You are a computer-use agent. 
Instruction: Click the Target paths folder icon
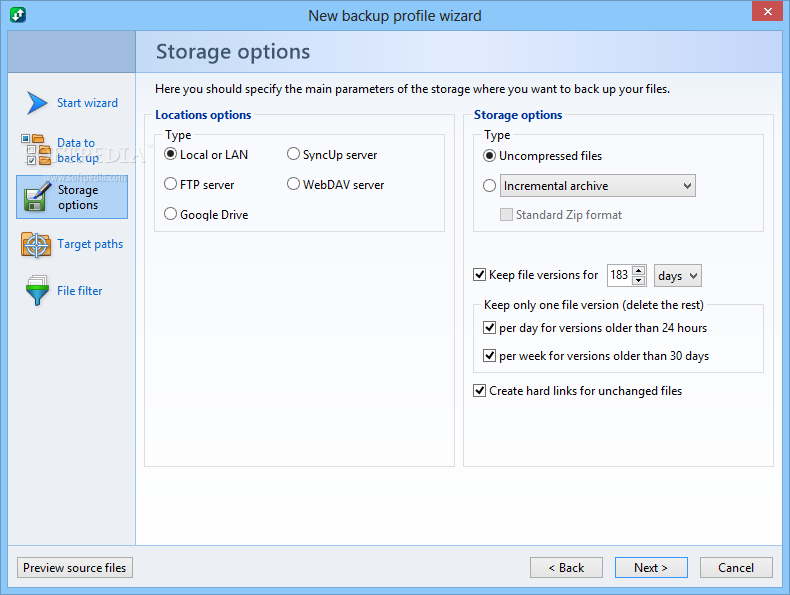coord(36,244)
